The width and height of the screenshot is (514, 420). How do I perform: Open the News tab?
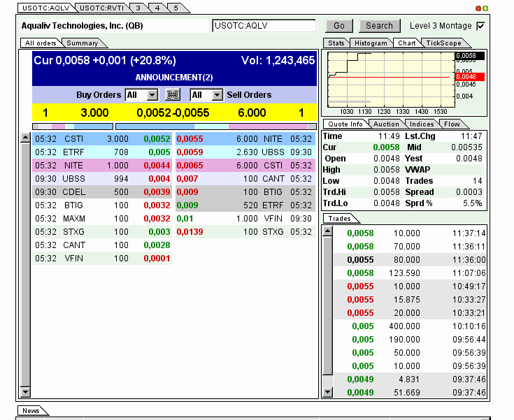coord(31,410)
